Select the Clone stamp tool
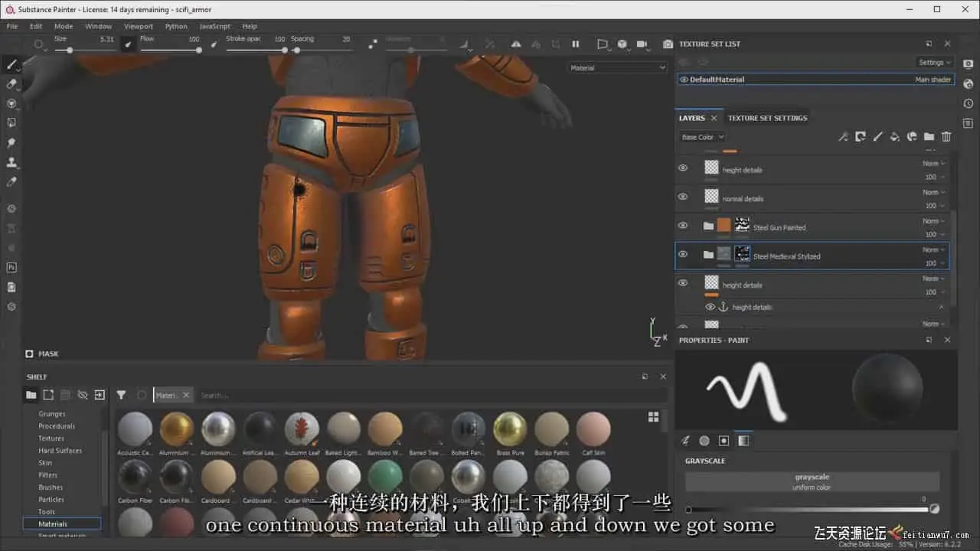 (11, 162)
